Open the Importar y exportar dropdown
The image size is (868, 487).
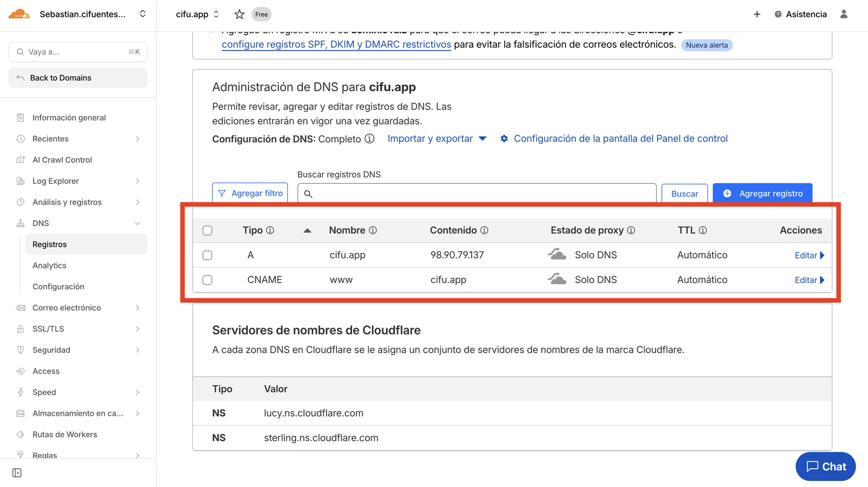[x=437, y=139]
